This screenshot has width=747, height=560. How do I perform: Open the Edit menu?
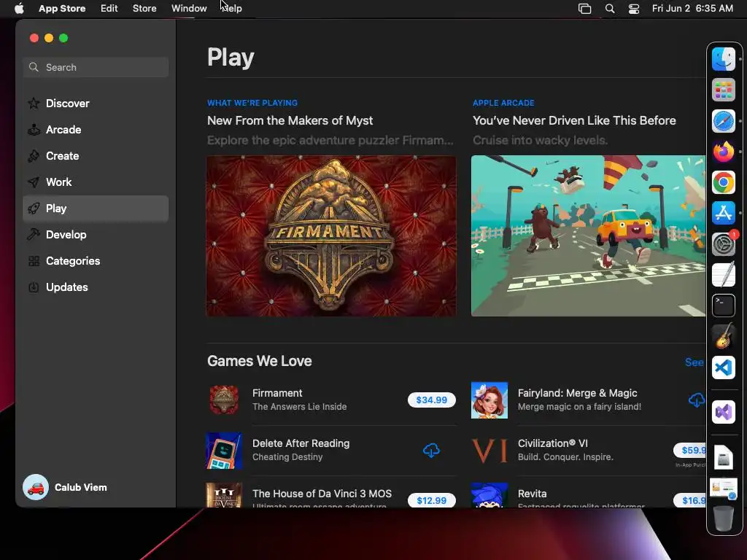tap(109, 9)
